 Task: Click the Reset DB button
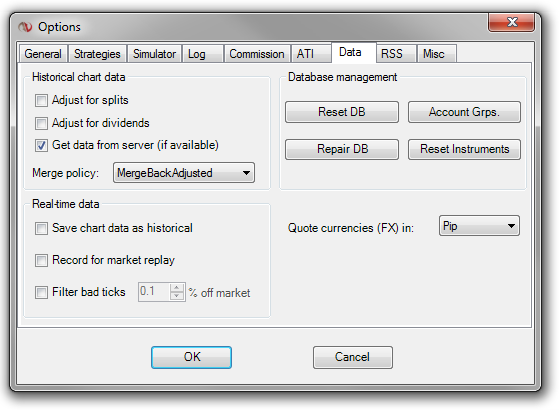[342, 112]
